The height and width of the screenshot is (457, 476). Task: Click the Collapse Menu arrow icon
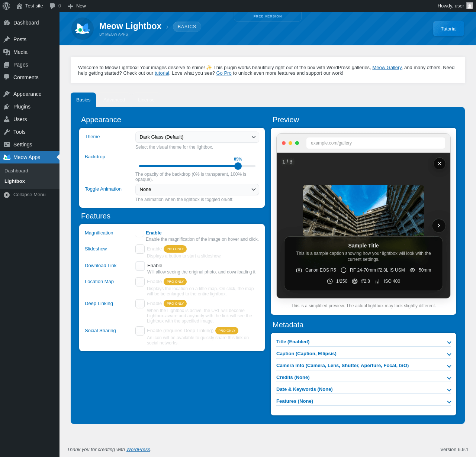tap(7, 195)
